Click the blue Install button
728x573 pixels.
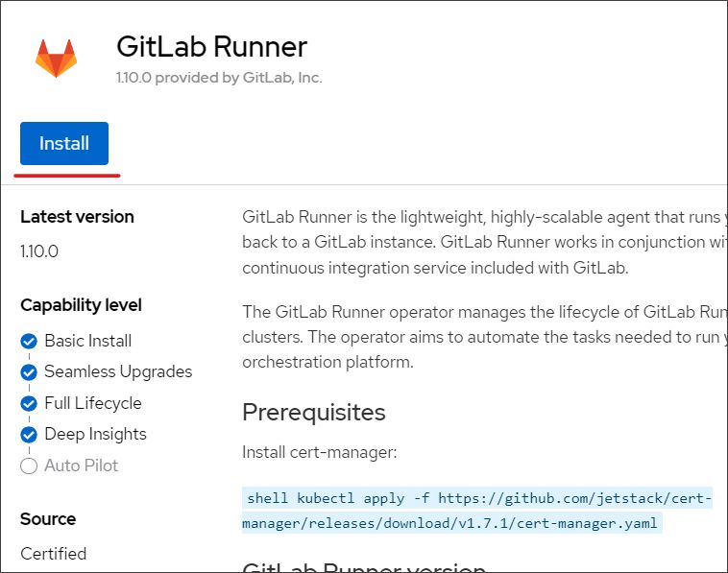click(64, 143)
